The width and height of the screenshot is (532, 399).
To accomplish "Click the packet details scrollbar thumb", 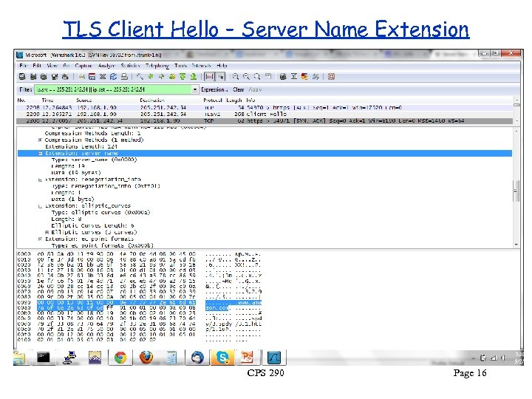I will click(516, 191).
